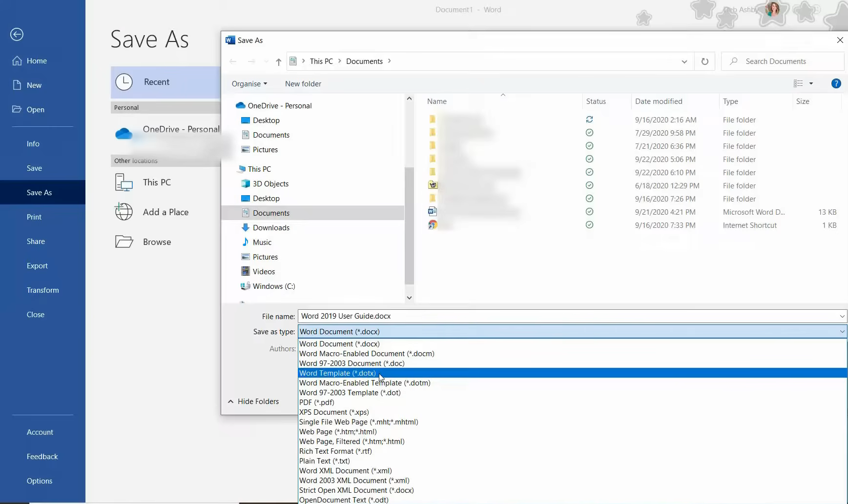Select Recent save locations
The image size is (848, 504).
[x=165, y=82]
